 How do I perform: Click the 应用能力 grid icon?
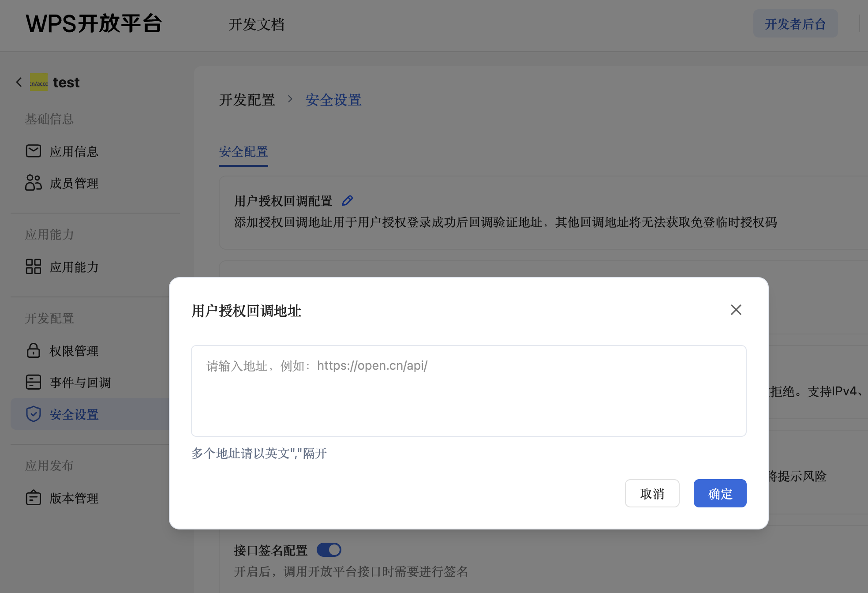point(33,266)
